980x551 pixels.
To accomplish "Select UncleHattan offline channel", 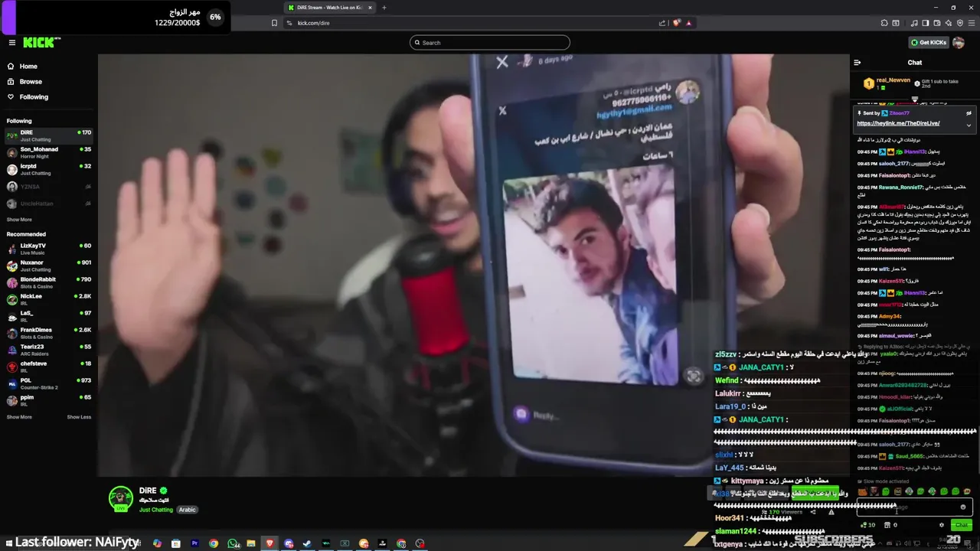I will (x=49, y=204).
